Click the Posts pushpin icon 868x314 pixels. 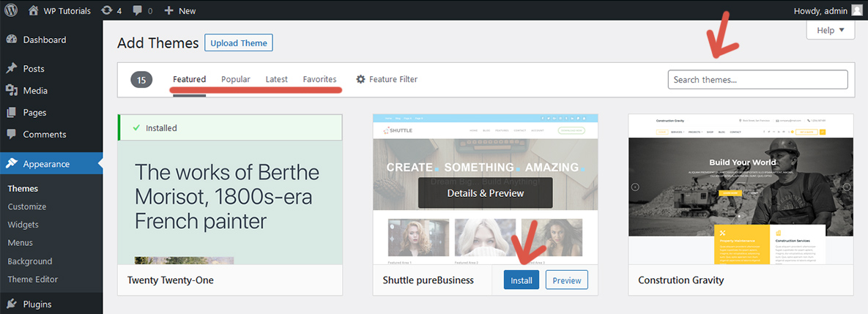11,69
